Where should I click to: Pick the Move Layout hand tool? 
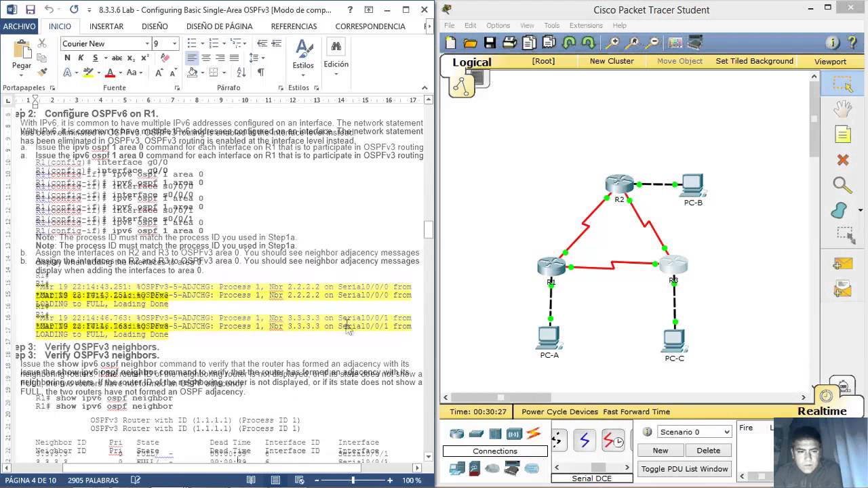tap(842, 109)
